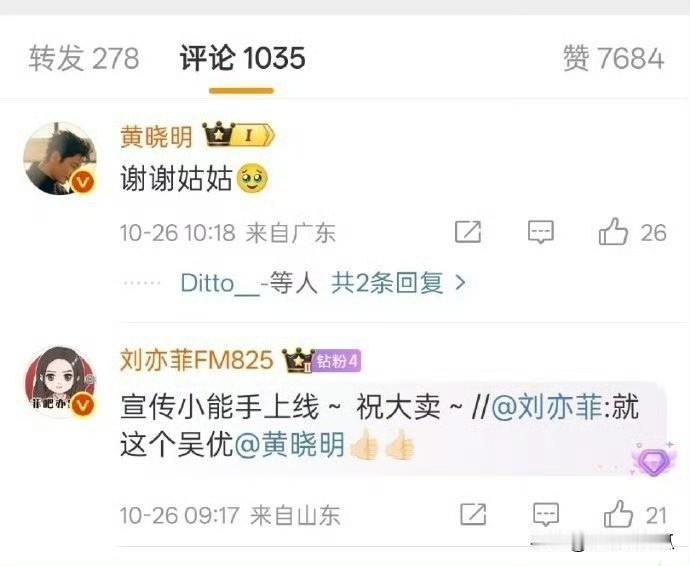Forward 刘亦菲FM825's comment via share icon
Image resolution: width=690 pixels, height=566 pixels.
coord(473,514)
